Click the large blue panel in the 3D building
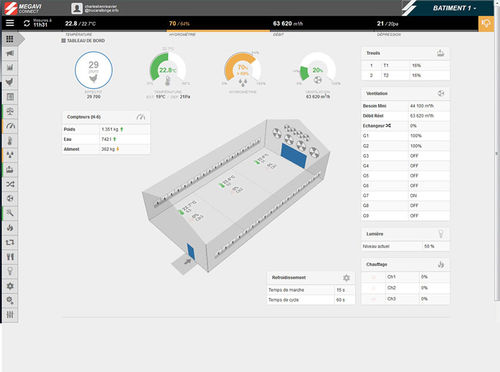This screenshot has width=500, height=372. [x=294, y=156]
